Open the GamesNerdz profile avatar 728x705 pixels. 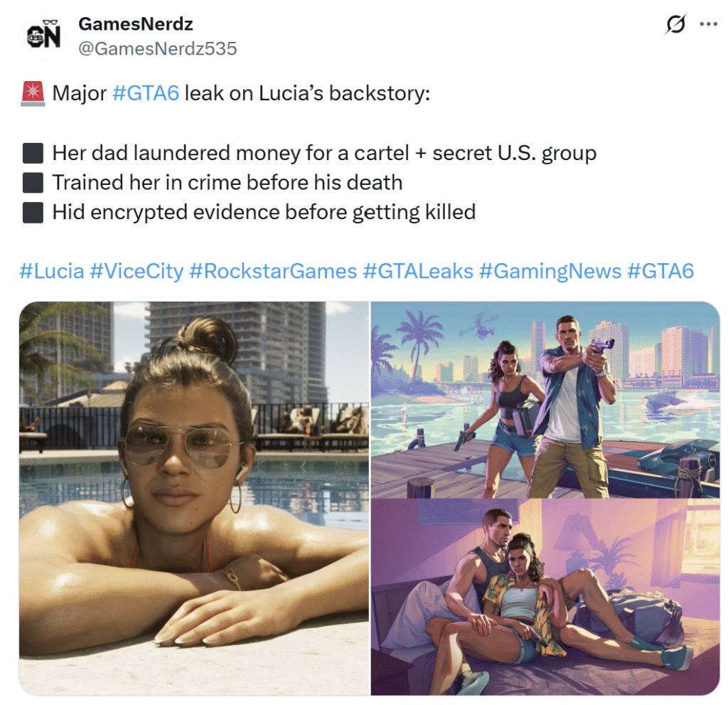tap(43, 36)
